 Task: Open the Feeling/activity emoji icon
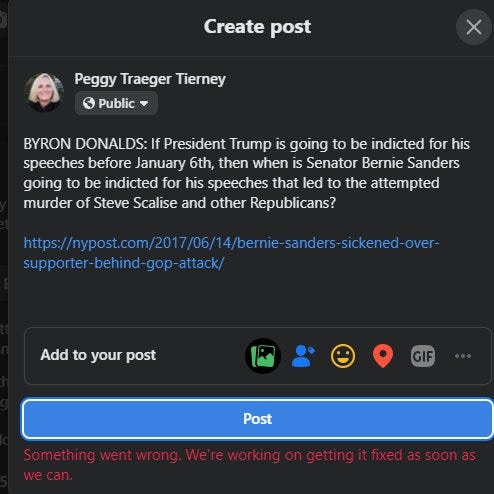343,356
